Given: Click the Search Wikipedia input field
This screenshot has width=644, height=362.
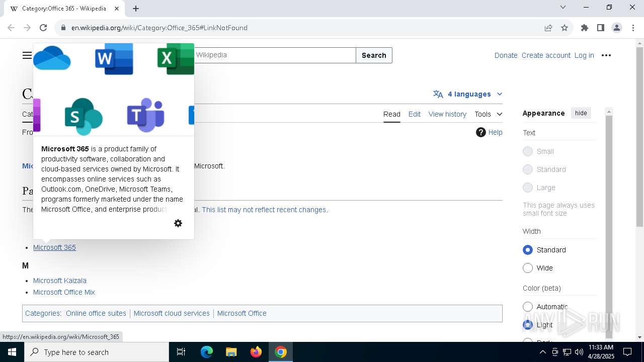Looking at the screenshot, I should (274, 55).
